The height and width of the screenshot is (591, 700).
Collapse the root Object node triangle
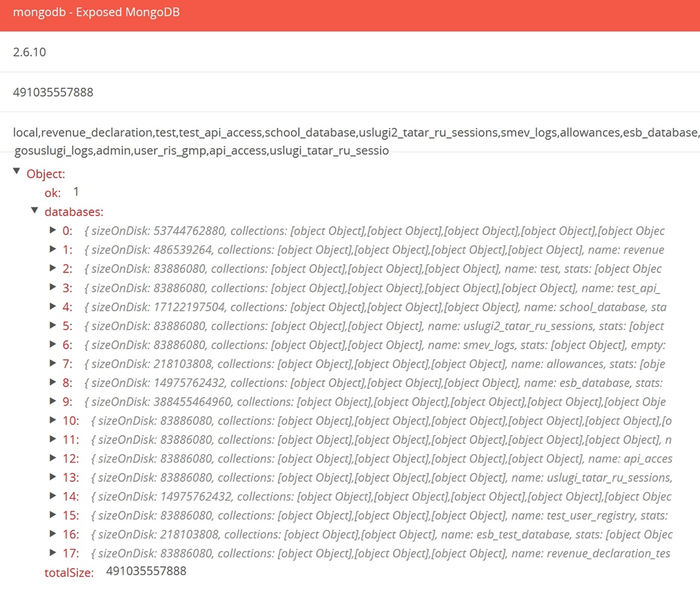[16, 173]
